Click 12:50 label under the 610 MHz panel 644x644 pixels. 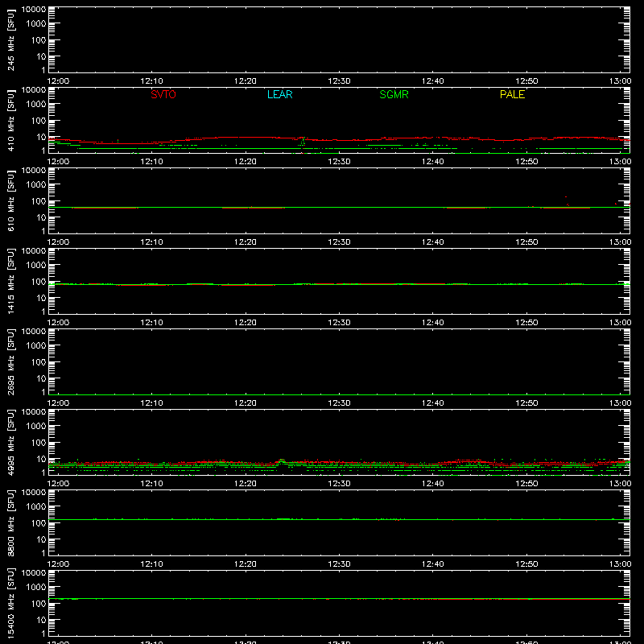pos(526,242)
